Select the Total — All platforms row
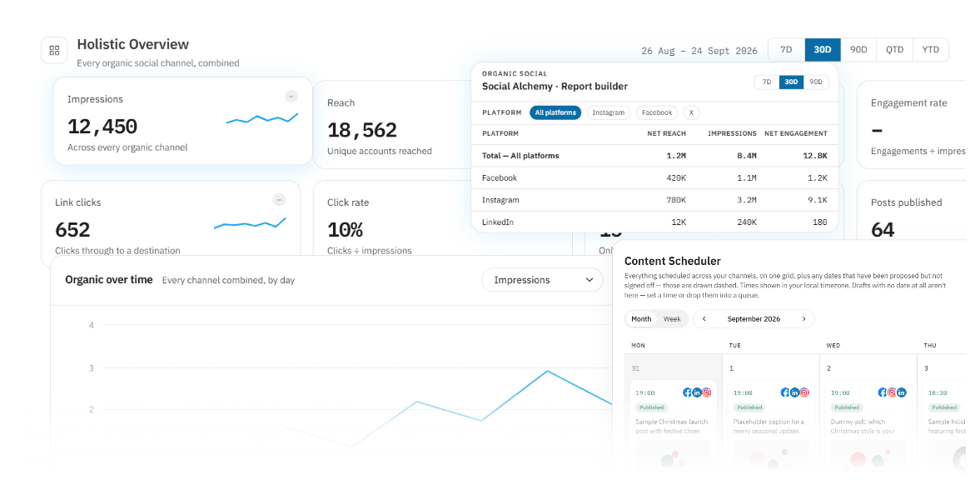980x485 pixels. (654, 156)
